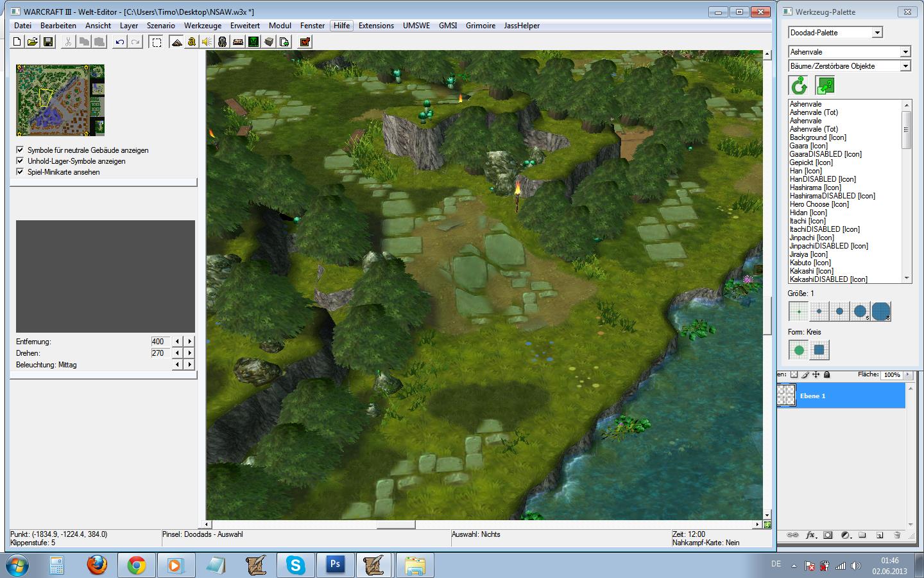The image size is (924, 578).
Task: Toggle Unhold-Lager-Symbole anzeigen checkbox
Action: pos(20,161)
